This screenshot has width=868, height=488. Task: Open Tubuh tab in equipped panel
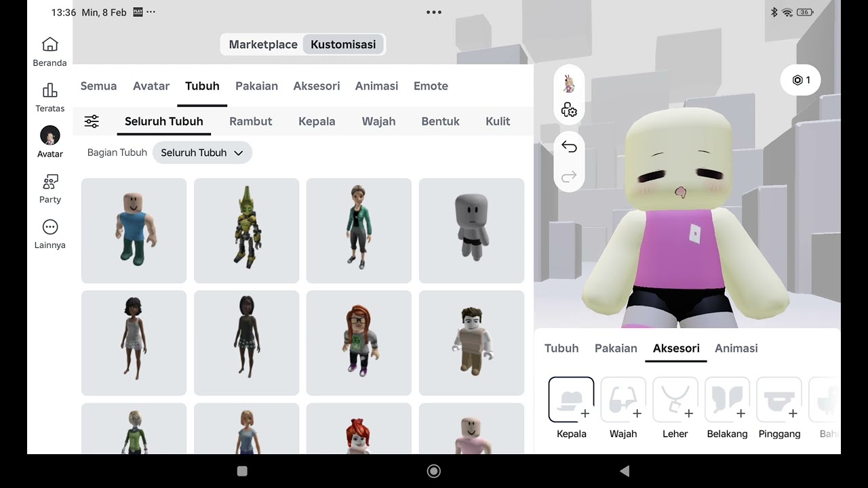(561, 348)
